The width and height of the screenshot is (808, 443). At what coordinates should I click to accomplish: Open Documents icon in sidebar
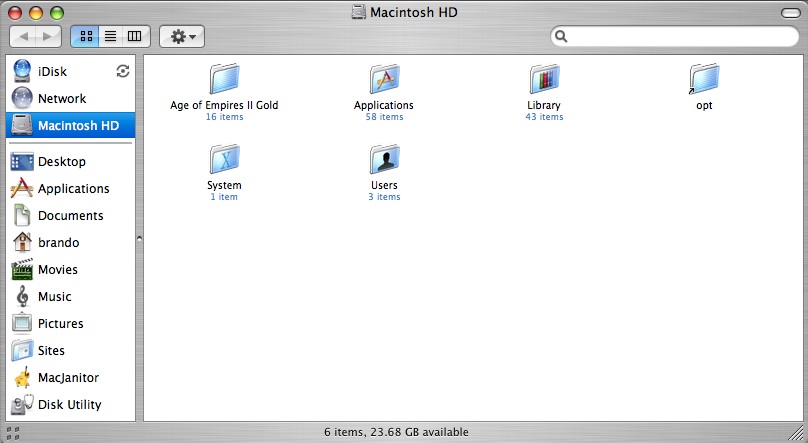pyautogui.click(x=22, y=215)
